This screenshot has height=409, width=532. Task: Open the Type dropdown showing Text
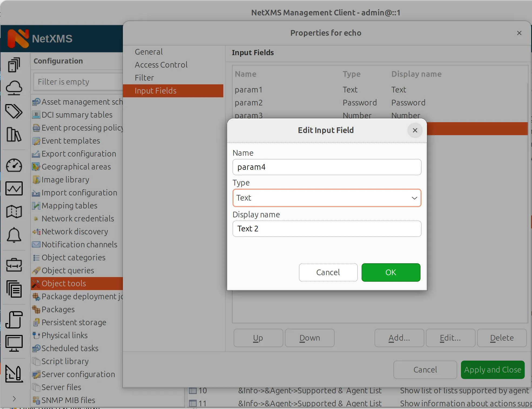pos(326,198)
